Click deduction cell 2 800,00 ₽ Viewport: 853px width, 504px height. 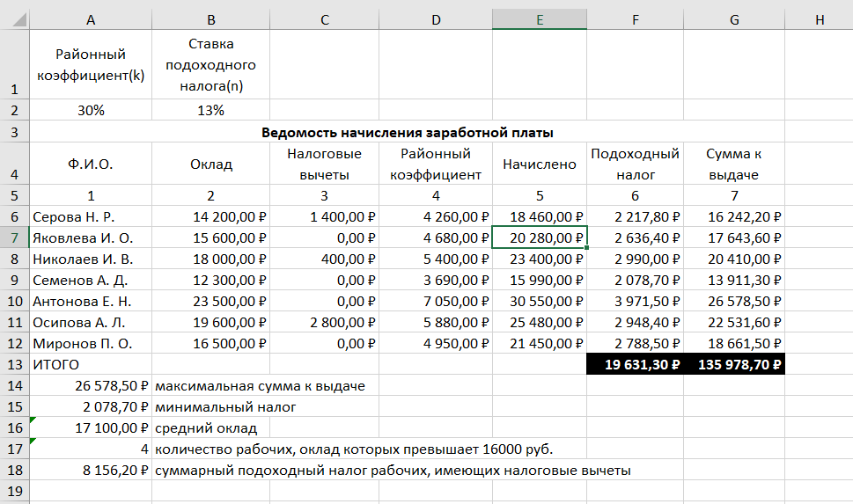[x=325, y=323]
